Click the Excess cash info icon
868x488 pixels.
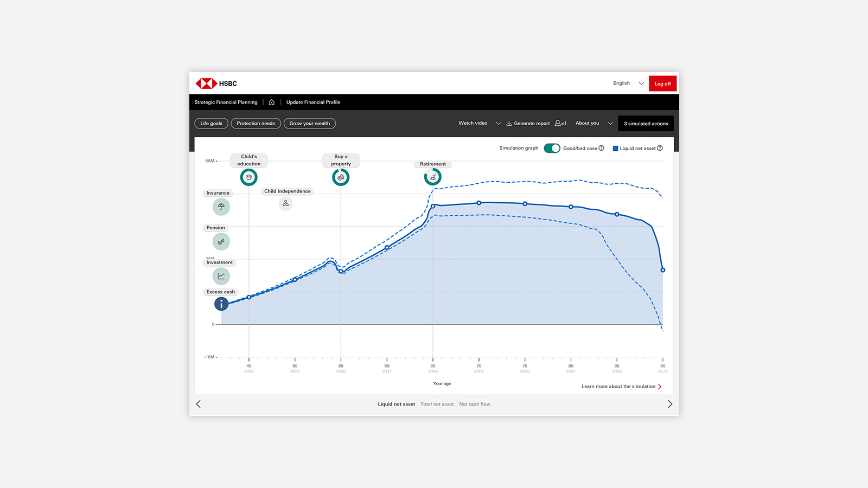[221, 304]
